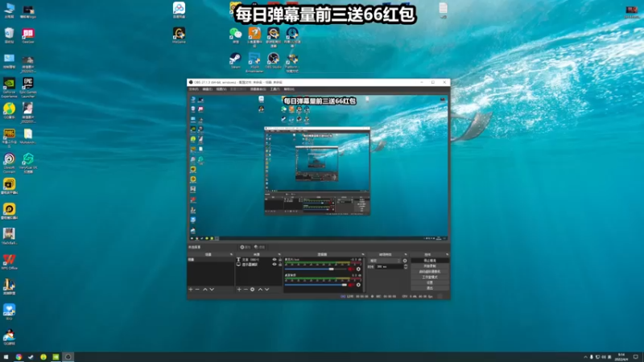644x362 pixels.
Task: Click the Windows Start button
Action: click(x=6, y=357)
